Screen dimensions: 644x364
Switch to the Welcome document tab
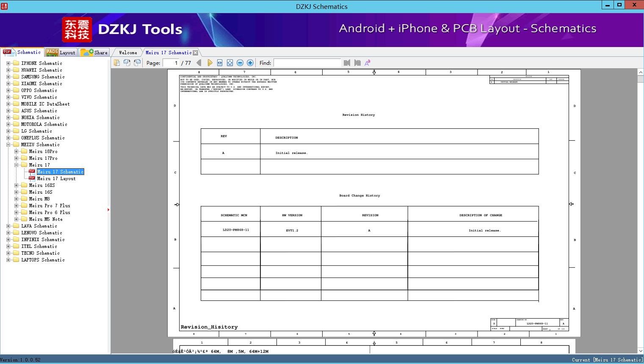tap(128, 53)
